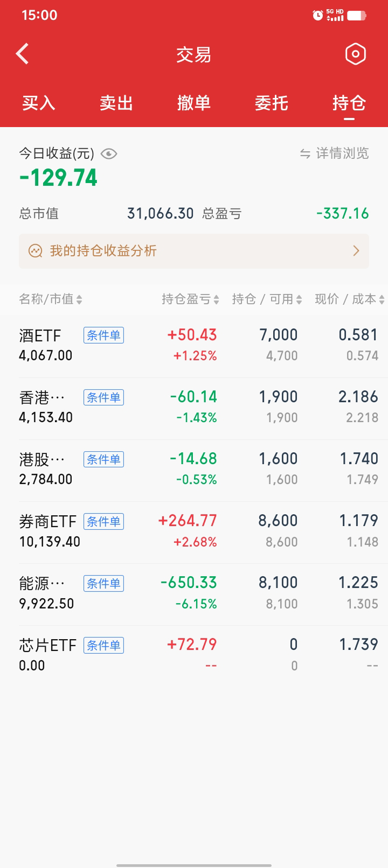Viewport: 388px width, 868px height.
Task: Open the 委托 tab
Action: click(x=272, y=103)
